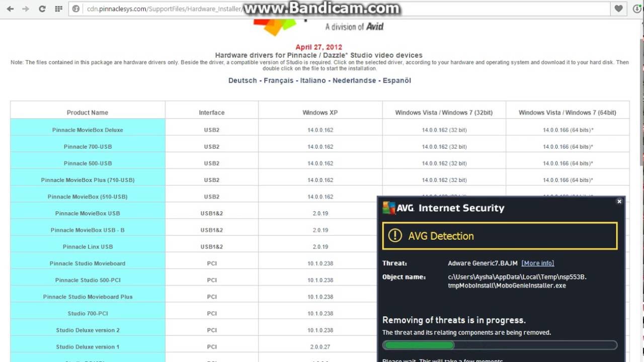Image resolution: width=644 pixels, height=362 pixels.
Task: Download Studio 700-PCI driver 10.1.0.238
Action: 320,313
